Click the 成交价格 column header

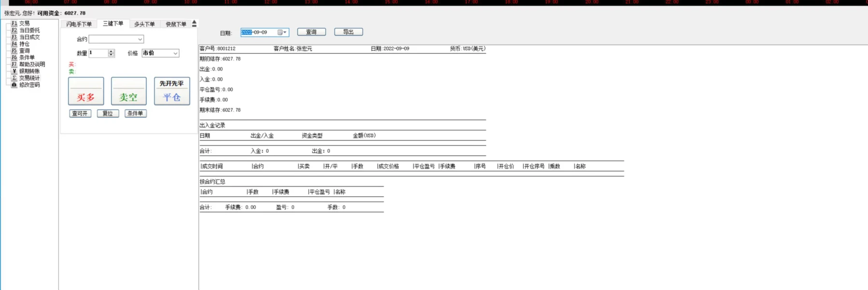pyautogui.click(x=388, y=166)
